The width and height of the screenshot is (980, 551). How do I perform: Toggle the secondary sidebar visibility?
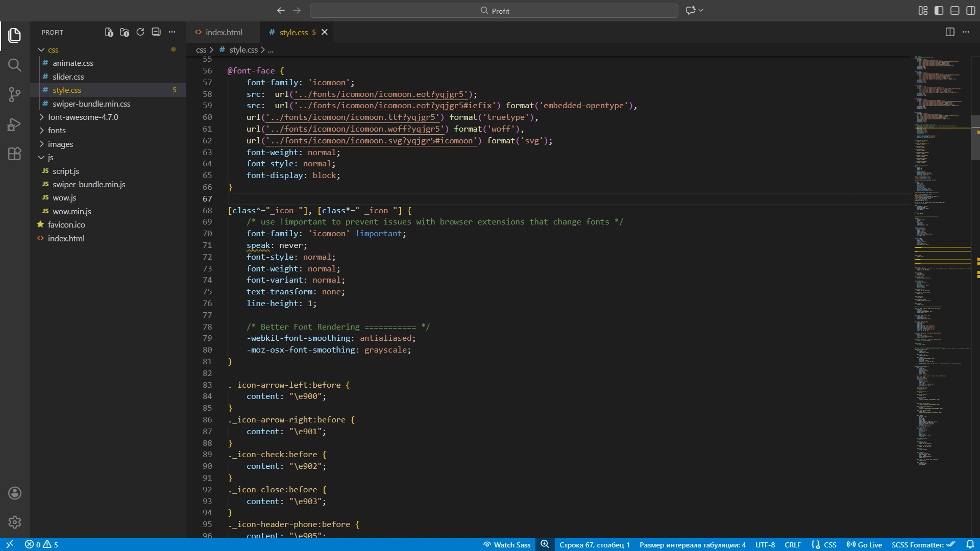971,11
